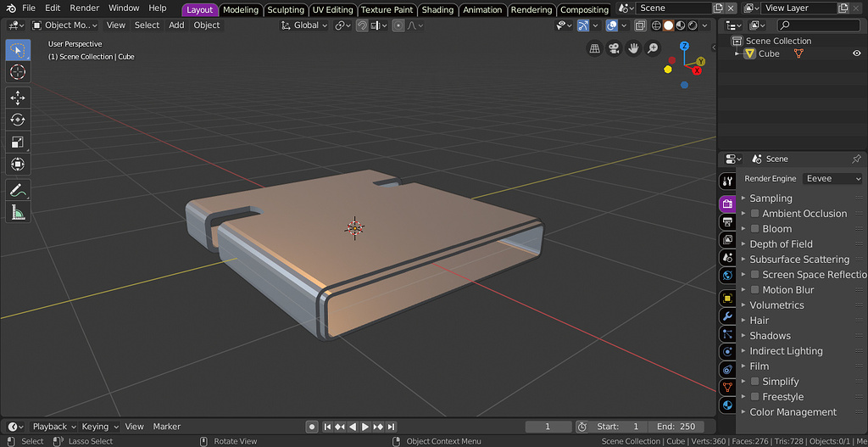
Task: Hide the Cube in viewport
Action: pos(856,53)
